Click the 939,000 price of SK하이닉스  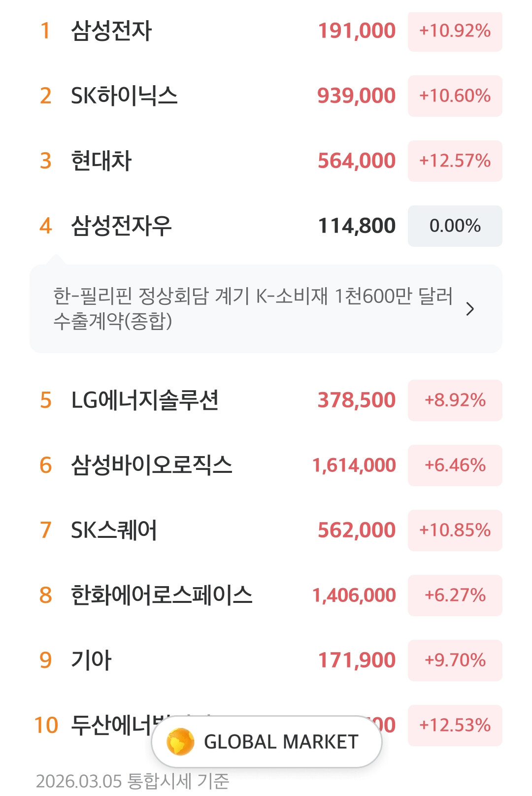tap(356, 96)
